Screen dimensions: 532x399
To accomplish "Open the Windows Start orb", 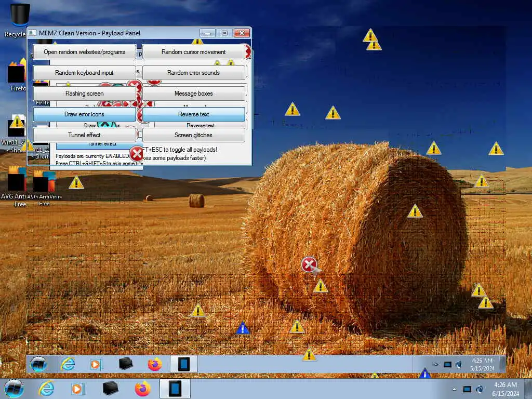I will pos(14,389).
